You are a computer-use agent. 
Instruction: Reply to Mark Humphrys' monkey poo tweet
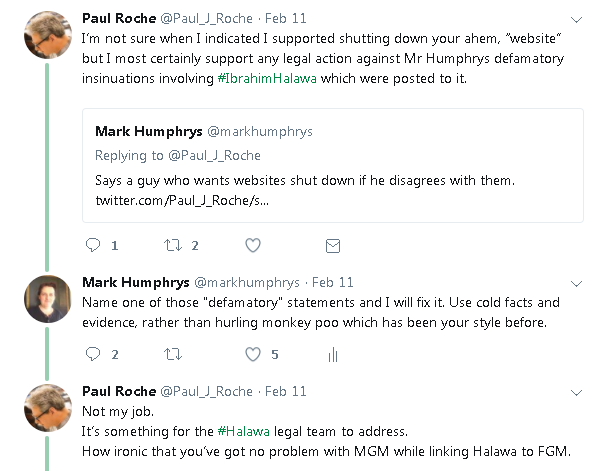93,354
